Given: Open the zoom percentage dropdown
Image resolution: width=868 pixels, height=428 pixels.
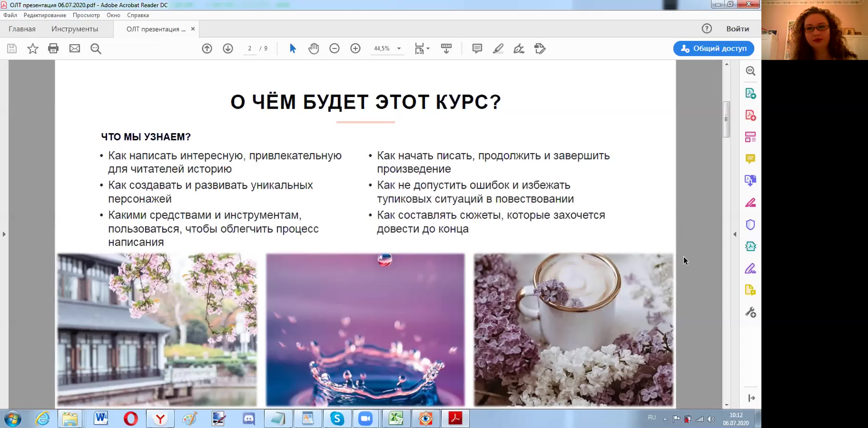Looking at the screenshot, I should coord(399,48).
